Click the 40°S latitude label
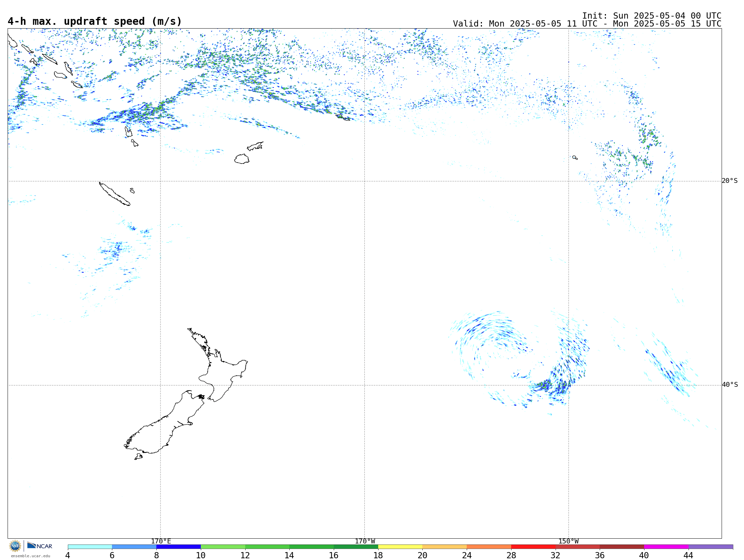This screenshot has width=744, height=560. [x=730, y=385]
